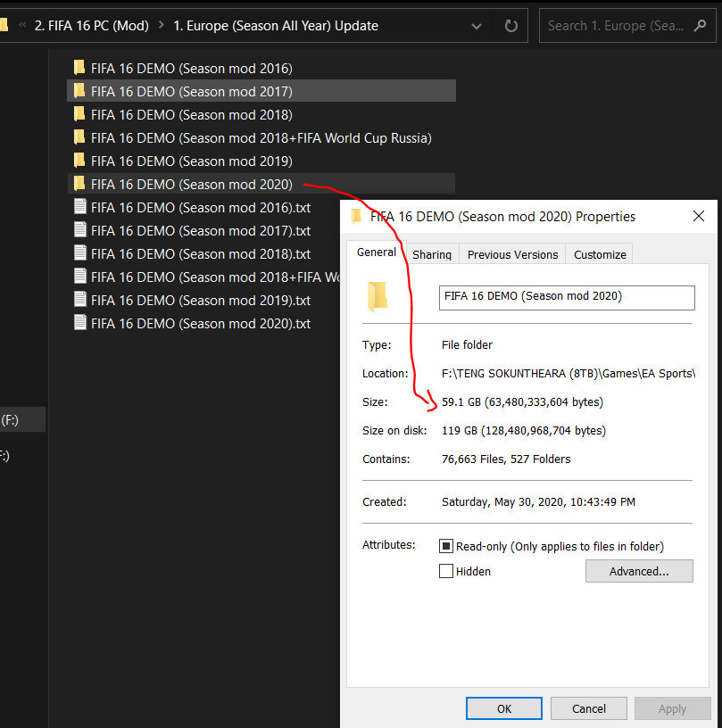Click Cancel in Properties dialog
Viewport: 722px width, 728px height.
coord(589,708)
